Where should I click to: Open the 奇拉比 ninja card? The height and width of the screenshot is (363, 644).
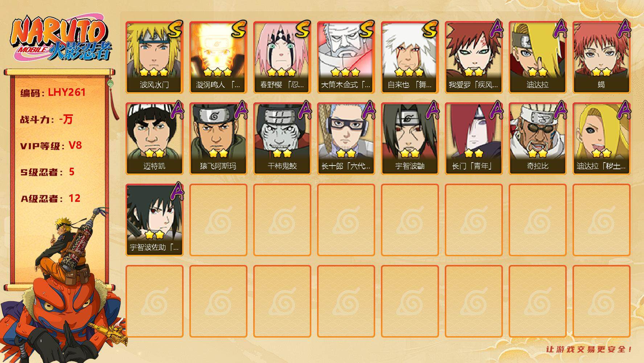click(x=538, y=139)
